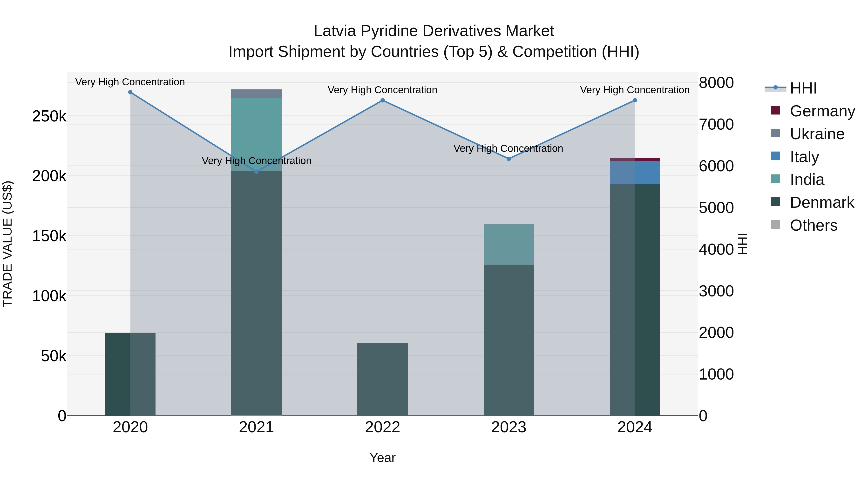This screenshot has height=488, width=868.
Task: Hide the India series via its legend entry
Action: [797, 180]
